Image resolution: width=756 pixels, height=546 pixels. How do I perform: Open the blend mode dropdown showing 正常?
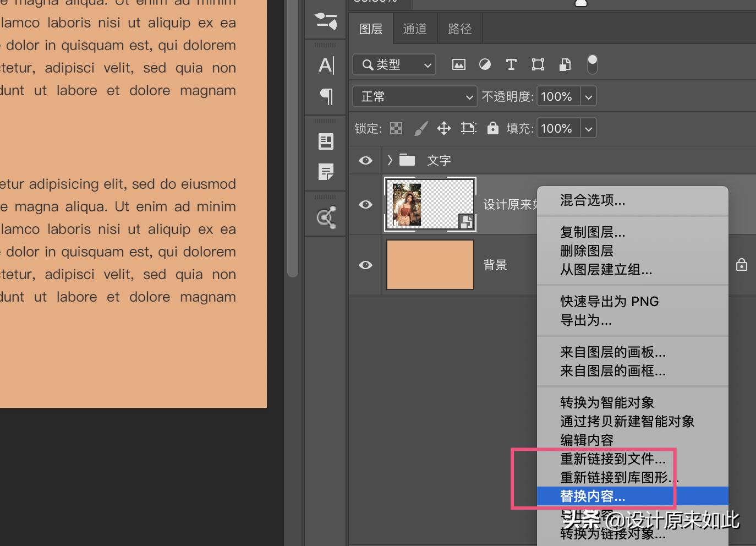click(414, 96)
